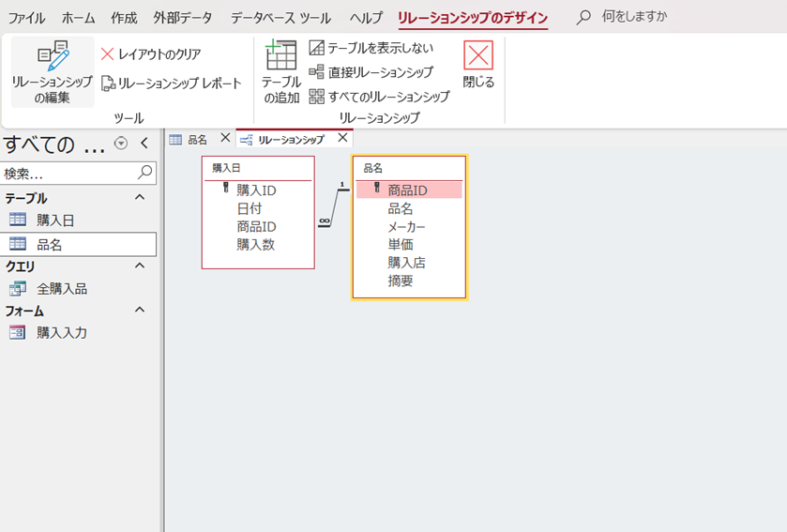The height and width of the screenshot is (532, 787).
Task: Collapse the テーブル group in the navigation pane
Action: coord(140,198)
